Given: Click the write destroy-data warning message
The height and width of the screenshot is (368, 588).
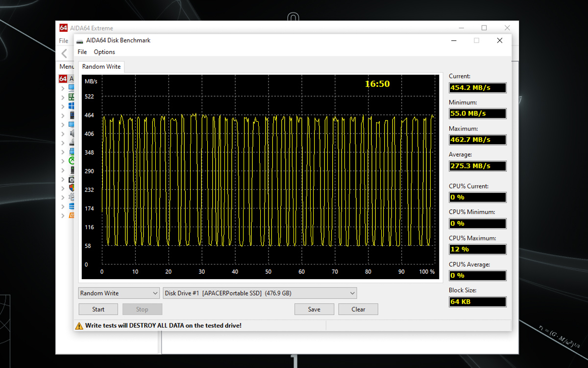Looking at the screenshot, I should (163, 325).
